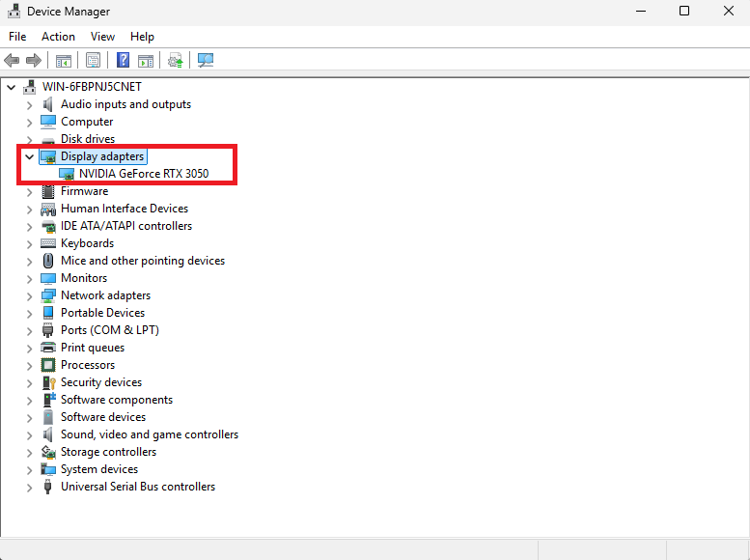Expand the Network adapters chevron
750x560 pixels.
[x=29, y=296]
